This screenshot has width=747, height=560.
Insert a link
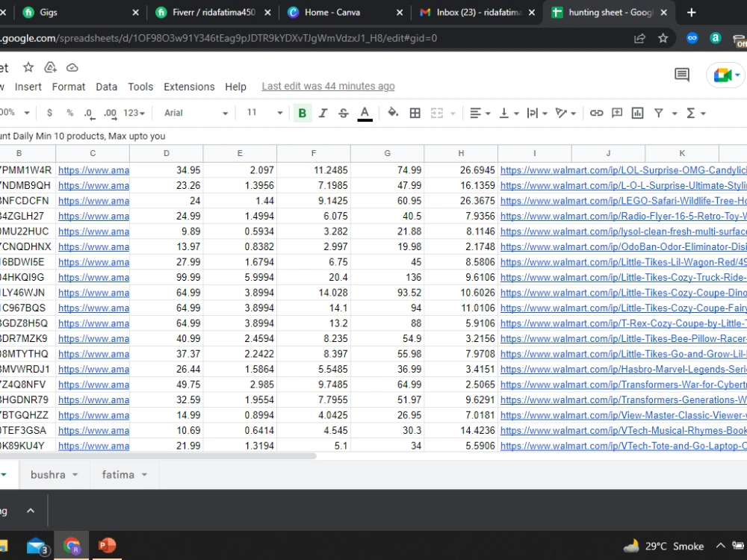pyautogui.click(x=596, y=113)
